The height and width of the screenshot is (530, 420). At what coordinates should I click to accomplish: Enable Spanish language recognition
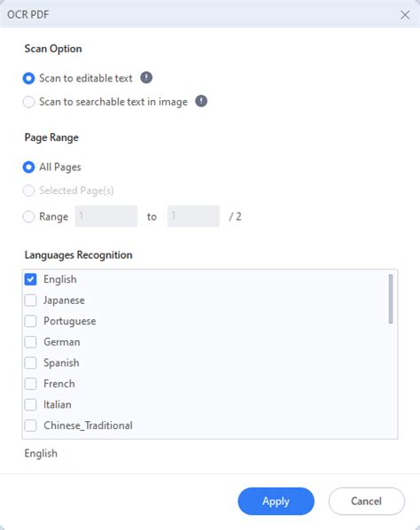click(x=30, y=363)
